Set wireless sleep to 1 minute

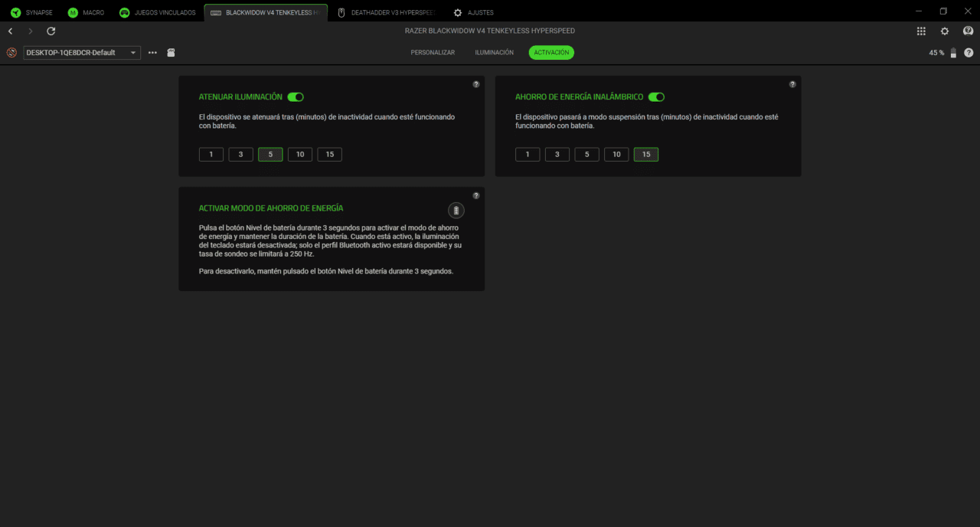tap(528, 155)
